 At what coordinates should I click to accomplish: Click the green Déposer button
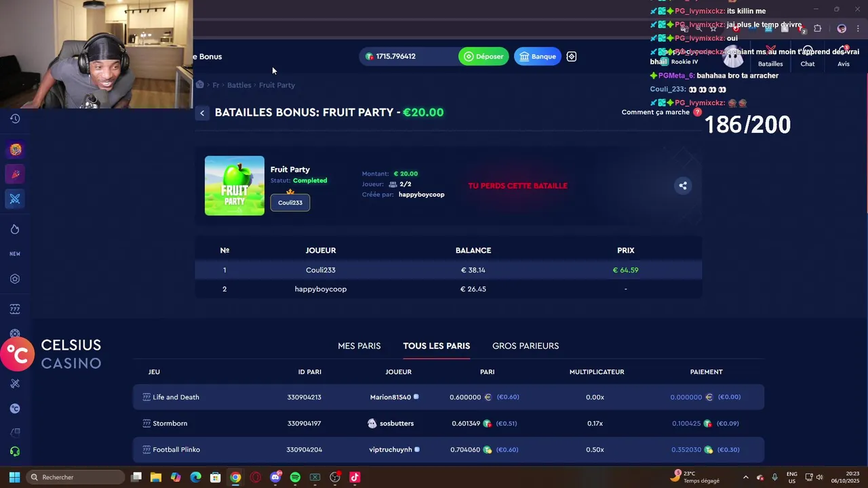484,56
